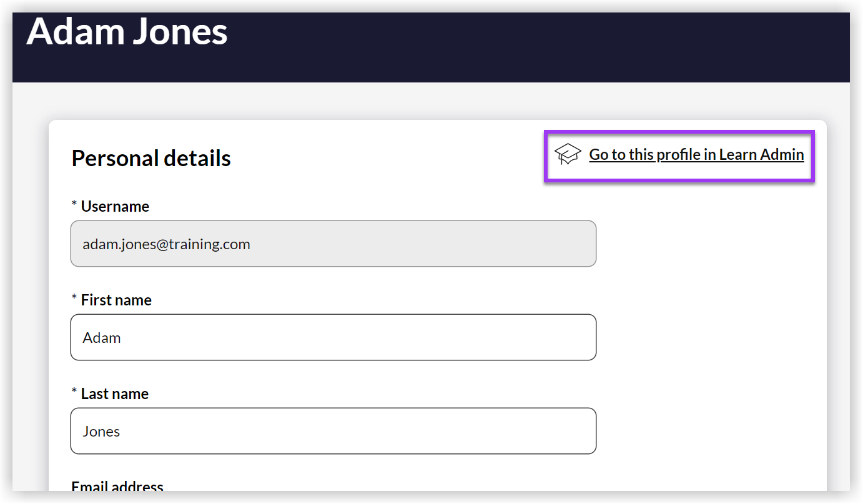Click the purple highlighted Learn Admin area

[x=679, y=156]
